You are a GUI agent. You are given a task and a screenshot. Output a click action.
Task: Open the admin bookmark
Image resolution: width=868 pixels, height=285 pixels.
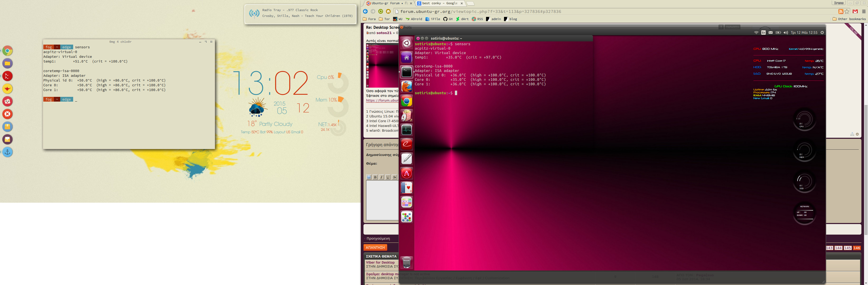point(493,19)
